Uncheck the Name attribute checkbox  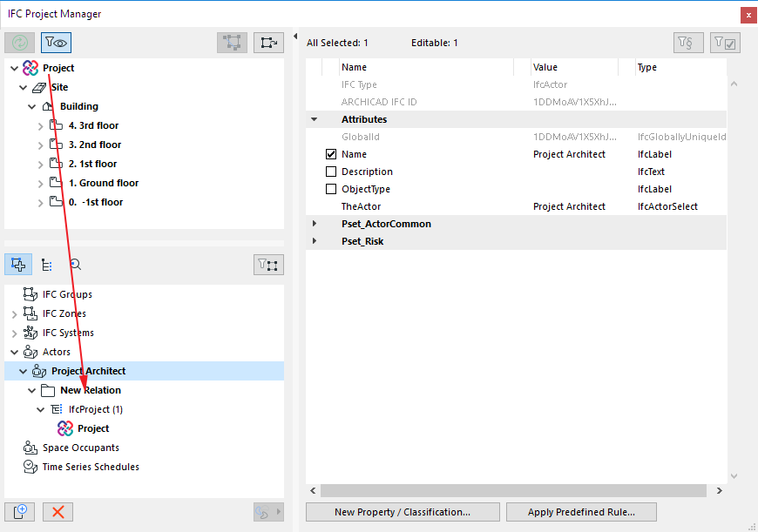click(331, 154)
